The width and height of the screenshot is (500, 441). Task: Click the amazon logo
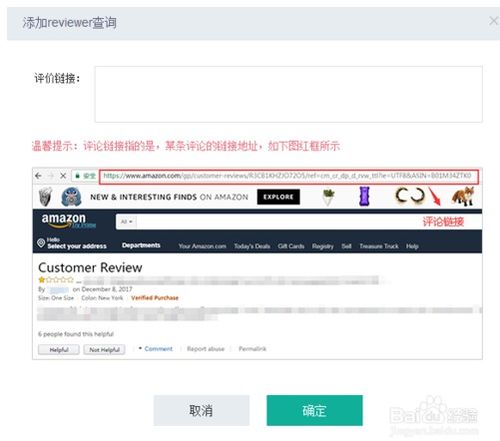(x=65, y=221)
